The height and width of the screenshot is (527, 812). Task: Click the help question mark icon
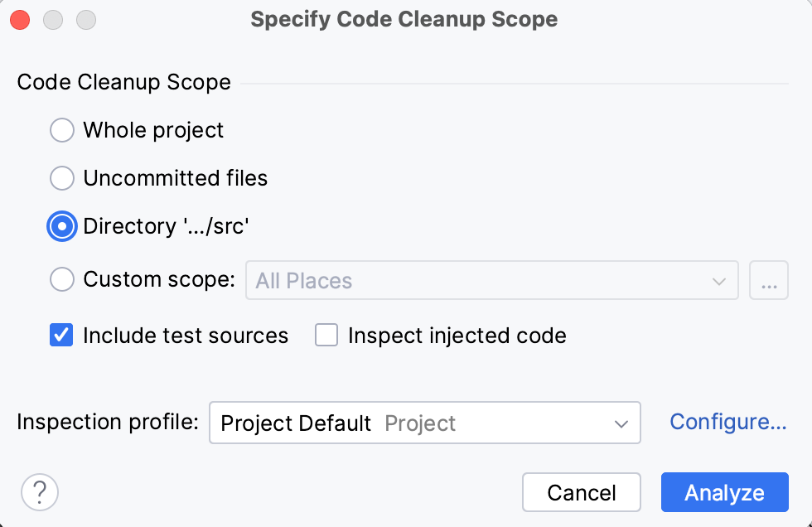point(39,492)
